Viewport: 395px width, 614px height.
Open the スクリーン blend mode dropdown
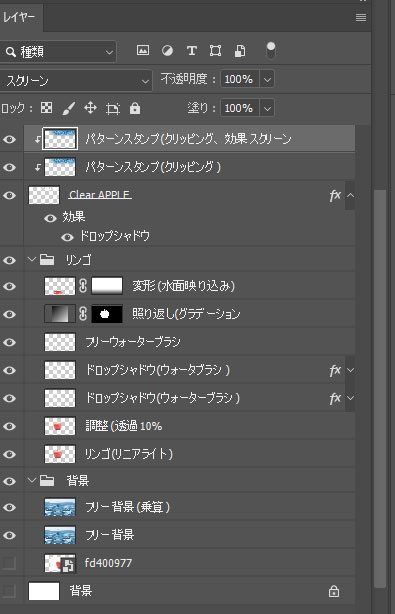(x=76, y=81)
